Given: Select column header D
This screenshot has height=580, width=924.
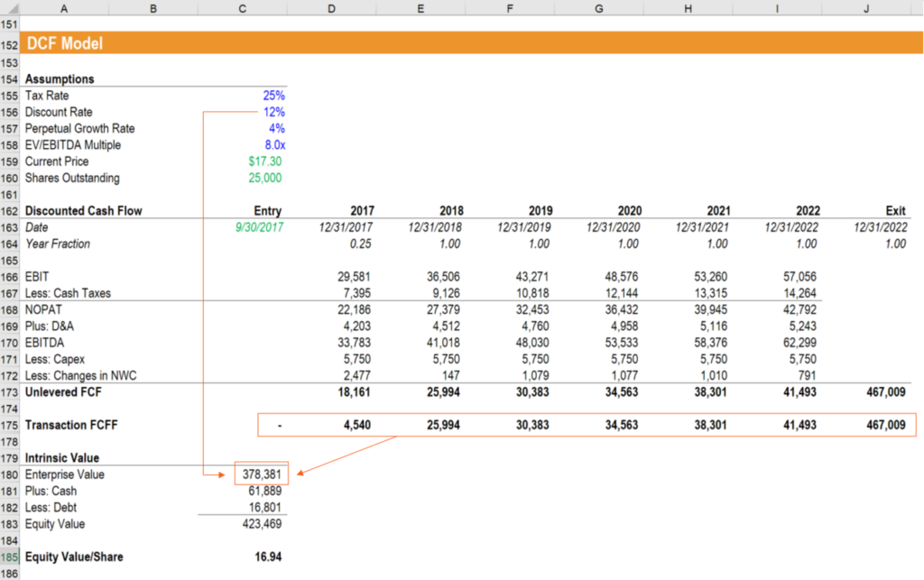Looking at the screenshot, I should click(x=331, y=8).
